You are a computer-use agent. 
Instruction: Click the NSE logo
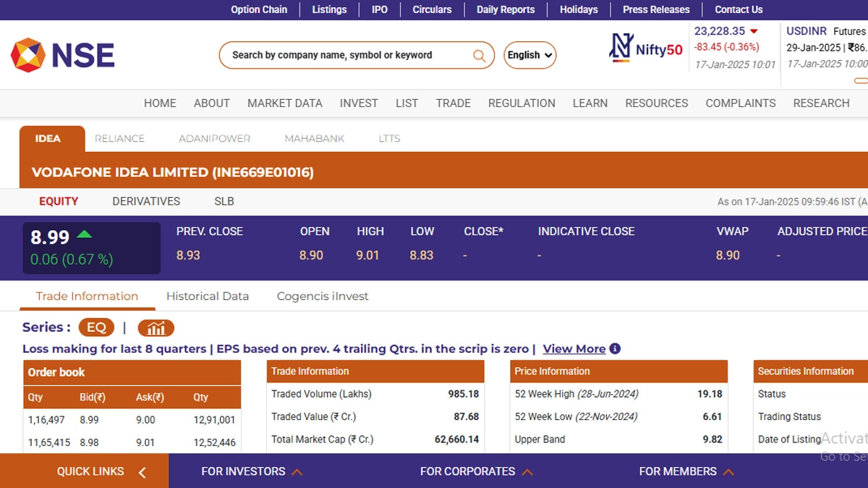coord(62,56)
